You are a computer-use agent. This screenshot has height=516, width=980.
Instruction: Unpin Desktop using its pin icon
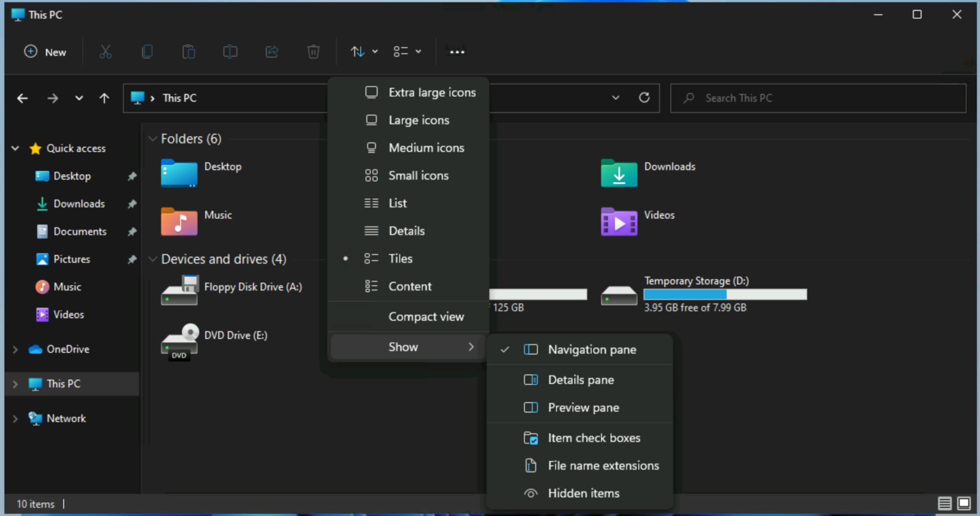[132, 176]
